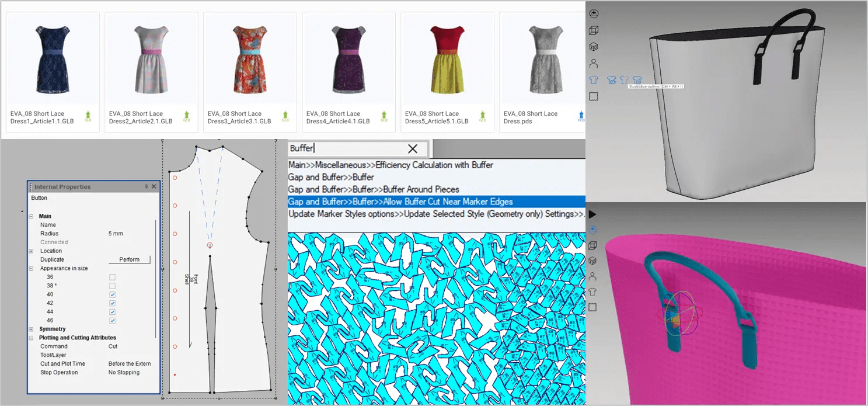Select wireframe cube icon in gray tote viewport

click(594, 30)
